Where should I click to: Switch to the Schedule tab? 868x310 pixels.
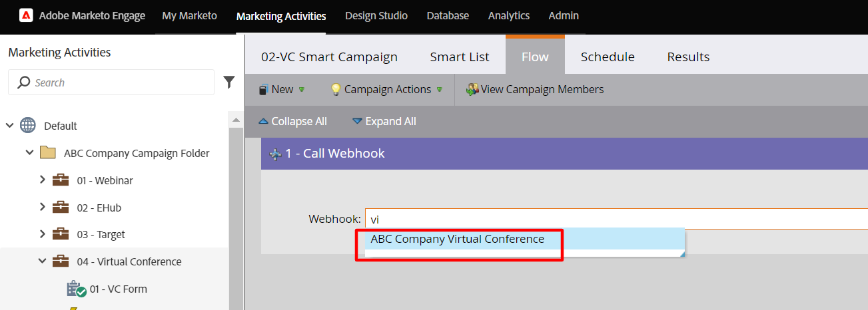[608, 57]
